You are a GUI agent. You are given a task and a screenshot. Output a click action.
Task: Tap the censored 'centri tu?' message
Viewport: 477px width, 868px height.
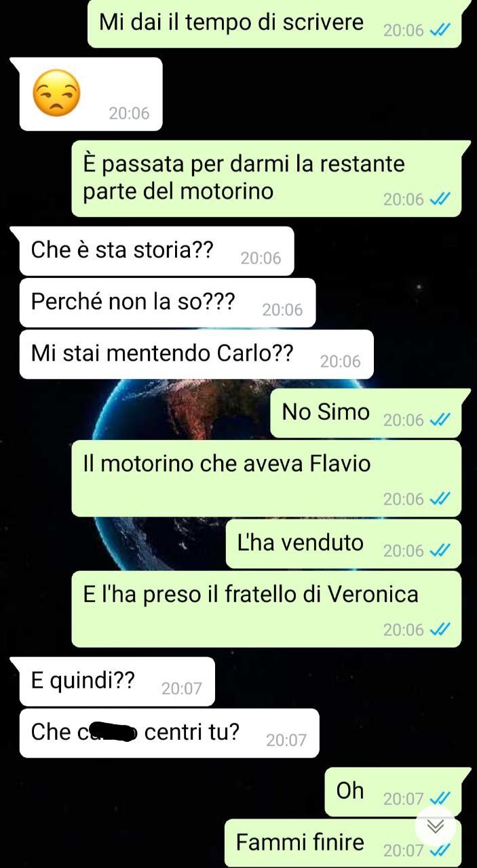coord(168,733)
